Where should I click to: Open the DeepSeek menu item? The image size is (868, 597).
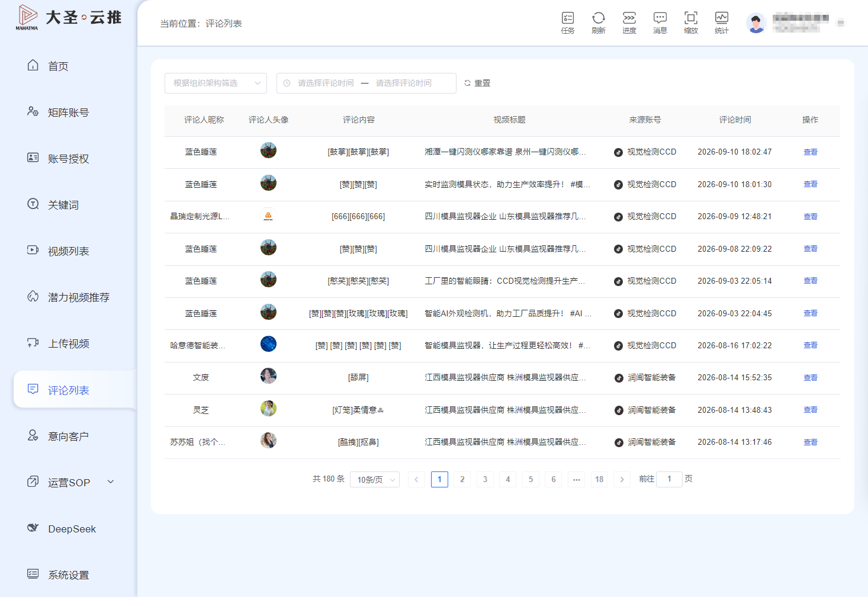71,529
